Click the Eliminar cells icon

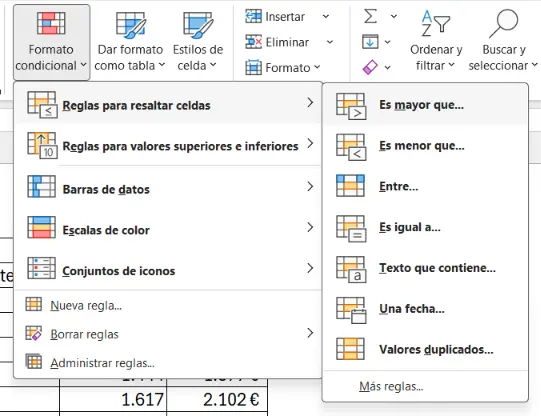point(253,42)
